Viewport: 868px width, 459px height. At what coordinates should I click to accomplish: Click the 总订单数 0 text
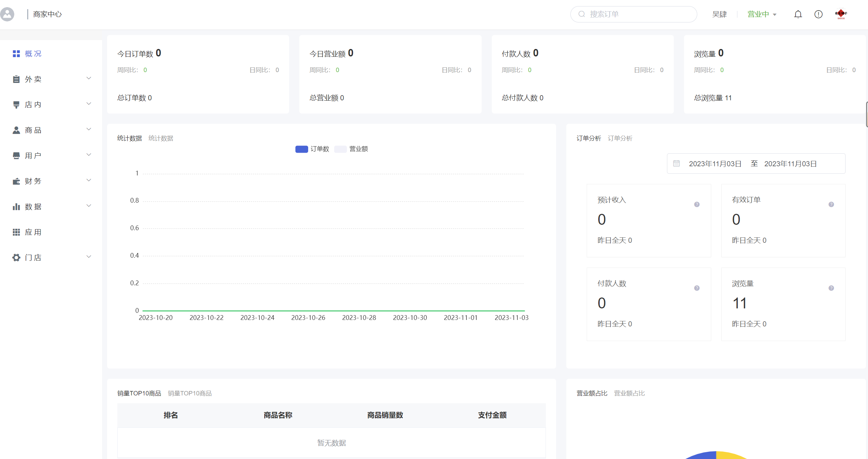pyautogui.click(x=135, y=98)
